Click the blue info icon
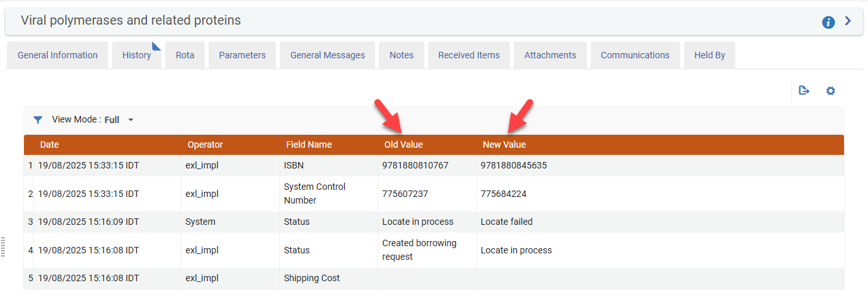Image resolution: width=868 pixels, height=300 pixels. point(828,22)
